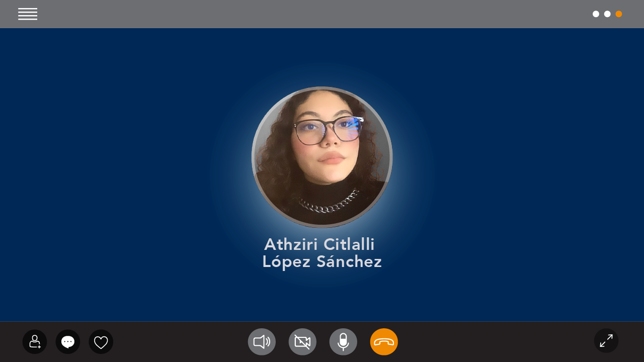Click the add participant icon
This screenshot has width=644, height=362.
35,342
